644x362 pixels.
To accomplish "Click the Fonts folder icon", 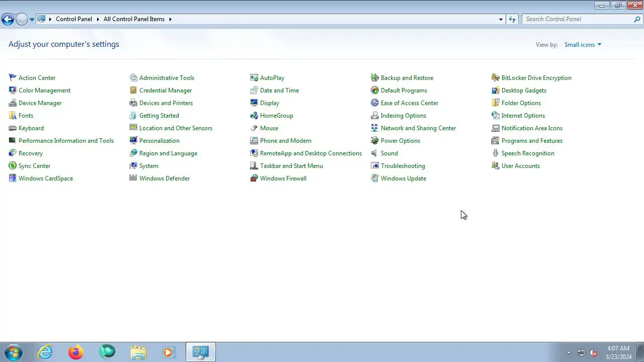I will tap(13, 115).
